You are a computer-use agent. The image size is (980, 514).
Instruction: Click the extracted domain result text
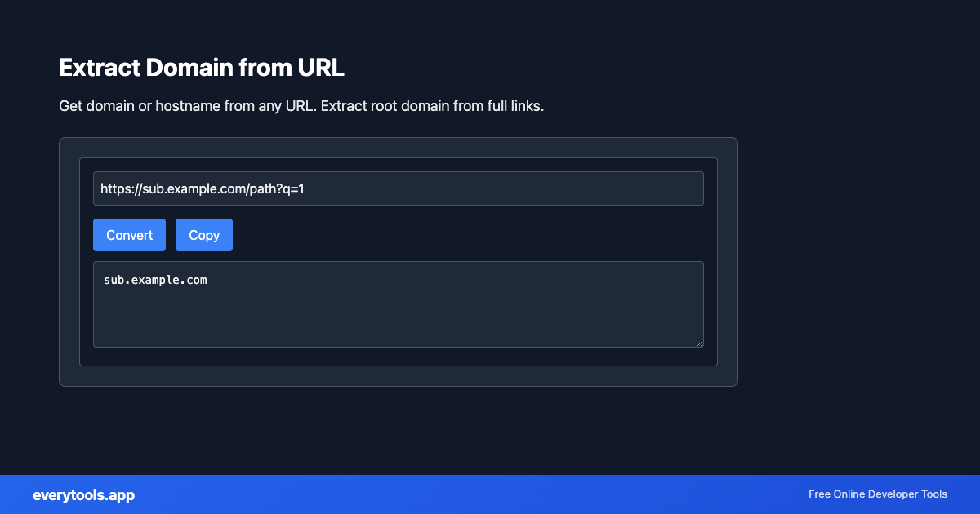[x=154, y=280]
